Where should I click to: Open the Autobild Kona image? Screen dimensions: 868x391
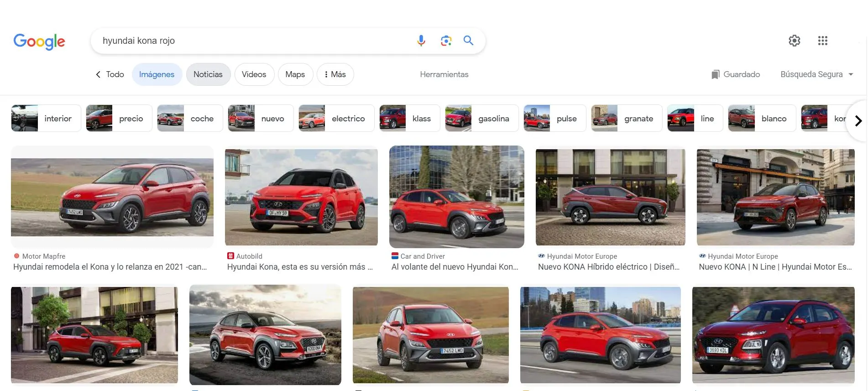coord(301,197)
